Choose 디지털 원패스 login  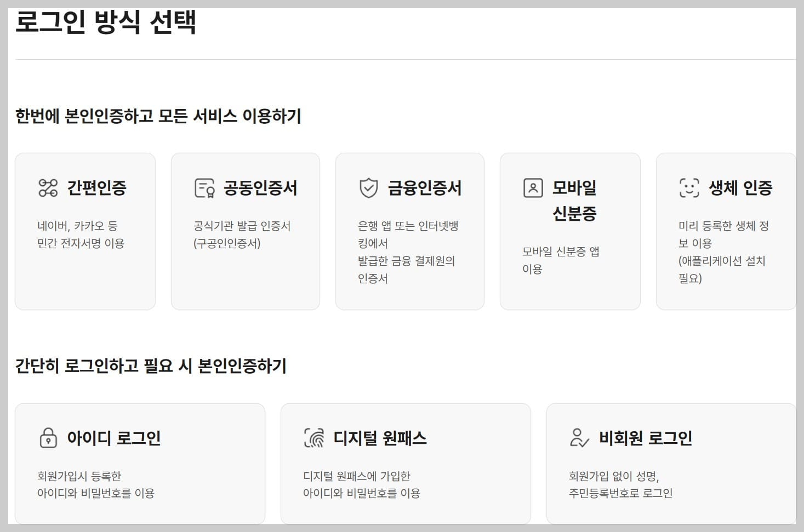[406, 463]
